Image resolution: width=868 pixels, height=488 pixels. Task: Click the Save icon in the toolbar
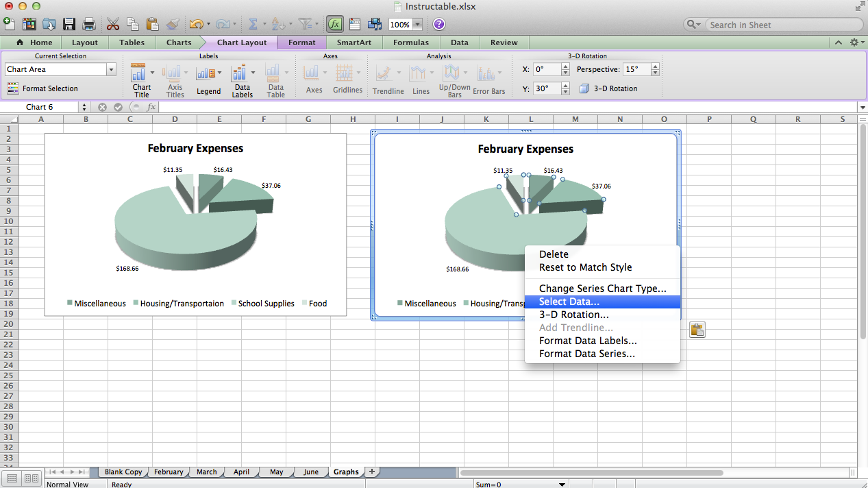click(69, 23)
